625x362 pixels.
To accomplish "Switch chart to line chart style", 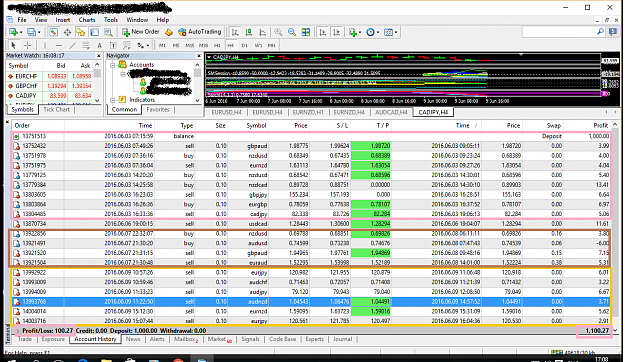I will pyautogui.click(x=262, y=32).
